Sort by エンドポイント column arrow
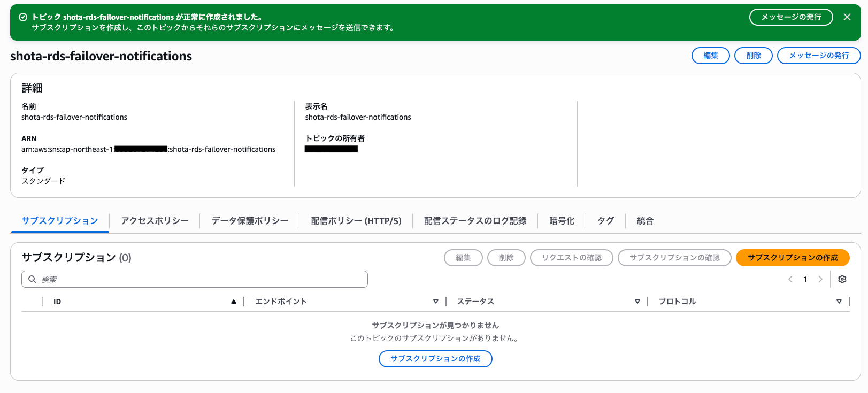The image size is (868, 393). tap(436, 302)
